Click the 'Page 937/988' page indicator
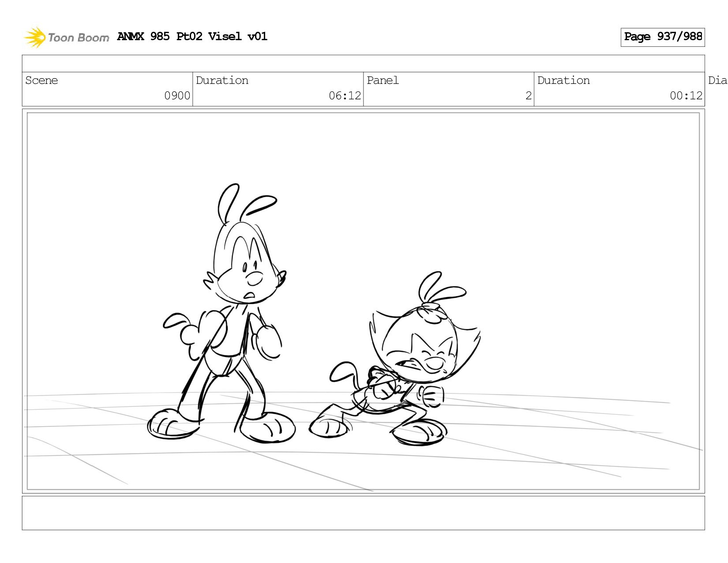This screenshot has width=728, height=563. coord(663,37)
